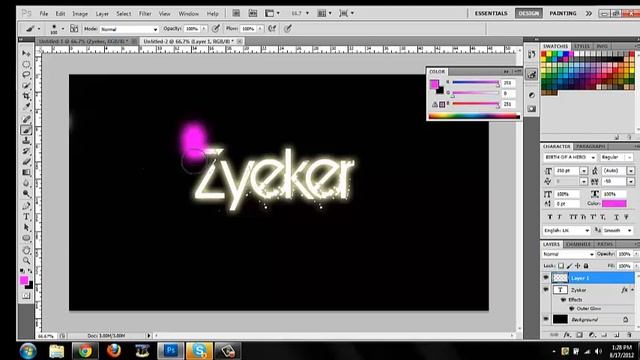Image resolution: width=640 pixels, height=360 pixels.
Task: Hide Layer 1 with its eye icon
Action: click(546, 278)
